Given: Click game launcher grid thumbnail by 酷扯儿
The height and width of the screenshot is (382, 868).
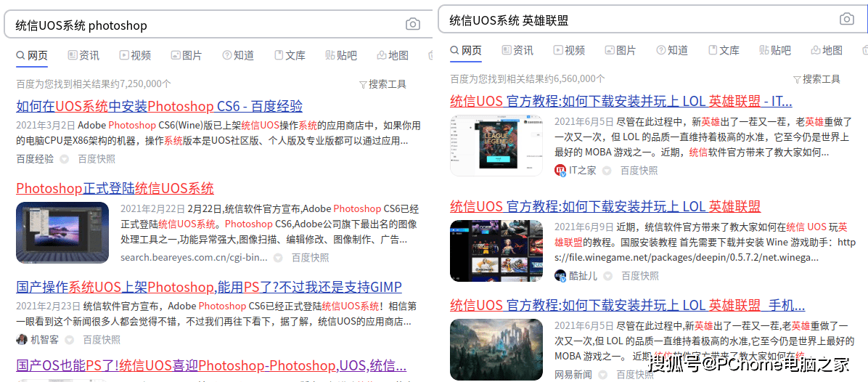Looking at the screenshot, I should pos(496,252).
